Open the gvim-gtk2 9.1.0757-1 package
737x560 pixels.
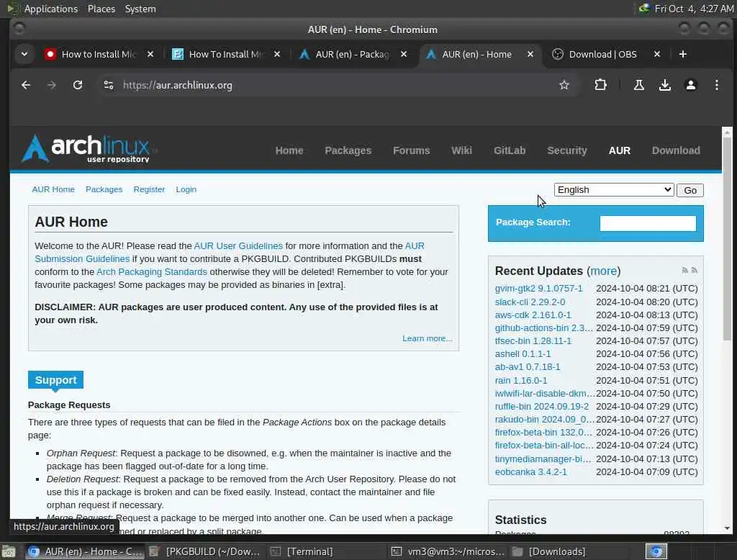click(x=538, y=289)
